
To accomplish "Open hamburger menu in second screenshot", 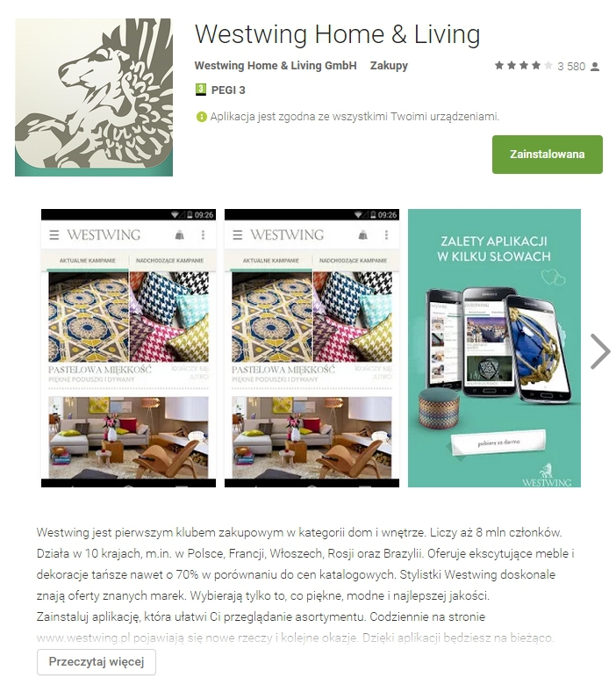I will tap(238, 234).
